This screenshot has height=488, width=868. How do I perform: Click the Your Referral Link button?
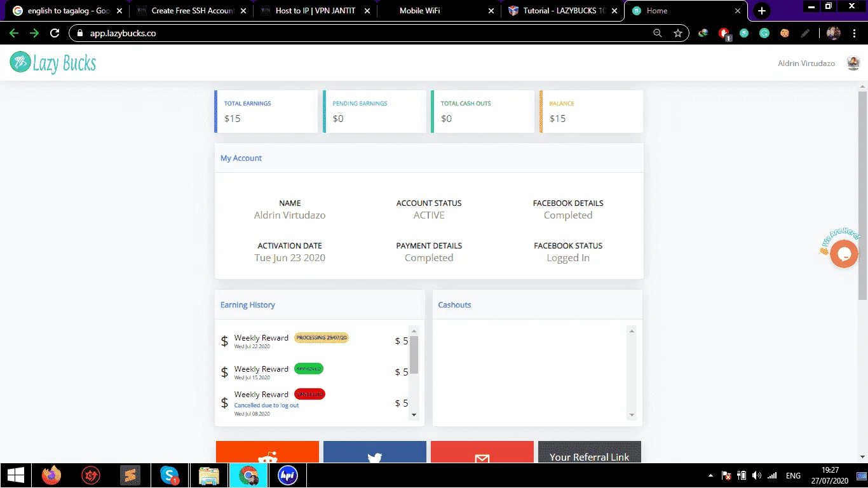point(590,452)
